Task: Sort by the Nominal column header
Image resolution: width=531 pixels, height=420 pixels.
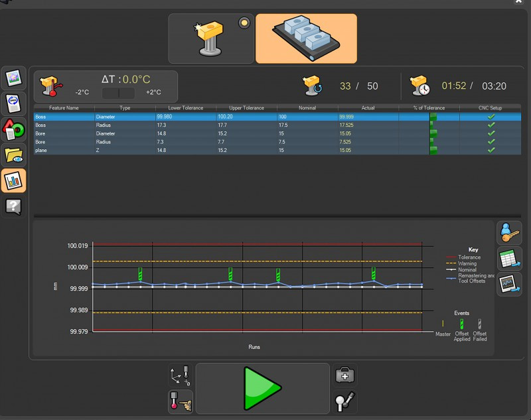Action: tap(307, 108)
